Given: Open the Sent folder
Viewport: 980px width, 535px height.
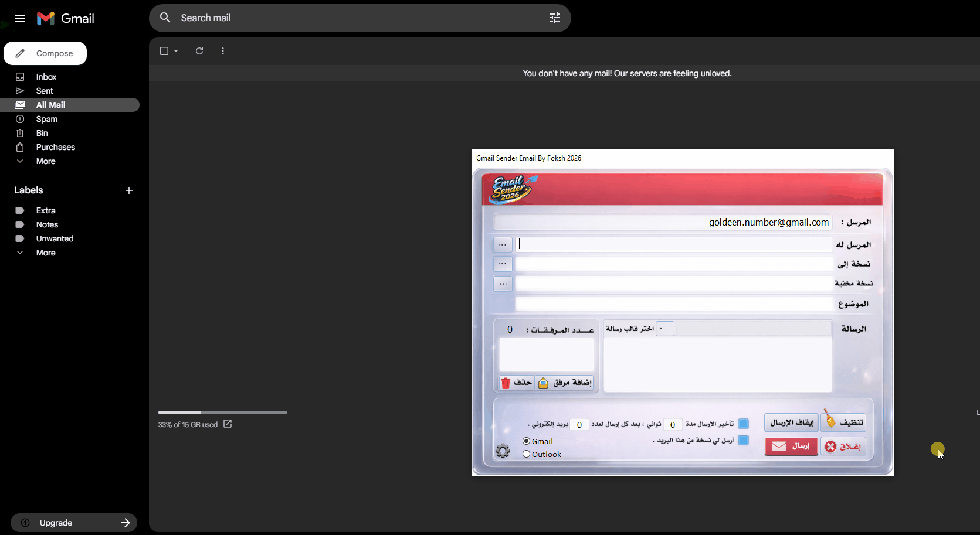Looking at the screenshot, I should pos(45,91).
